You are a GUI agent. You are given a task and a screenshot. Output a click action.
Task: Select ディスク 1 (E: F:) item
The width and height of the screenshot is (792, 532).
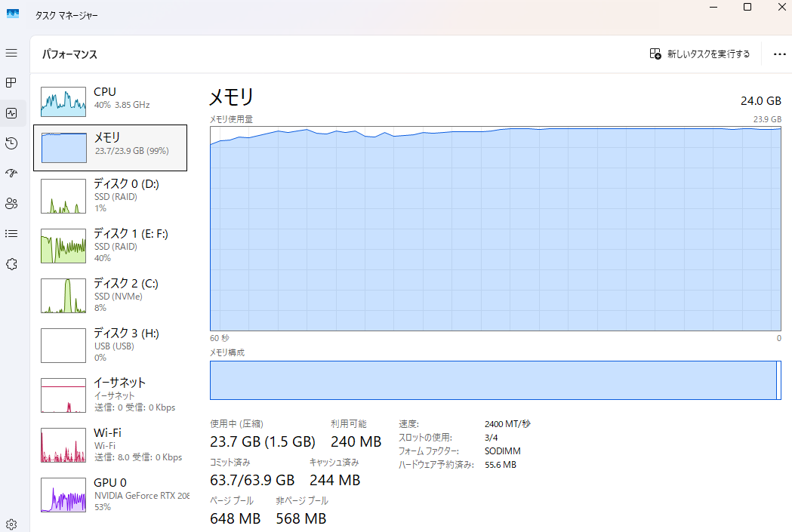110,245
